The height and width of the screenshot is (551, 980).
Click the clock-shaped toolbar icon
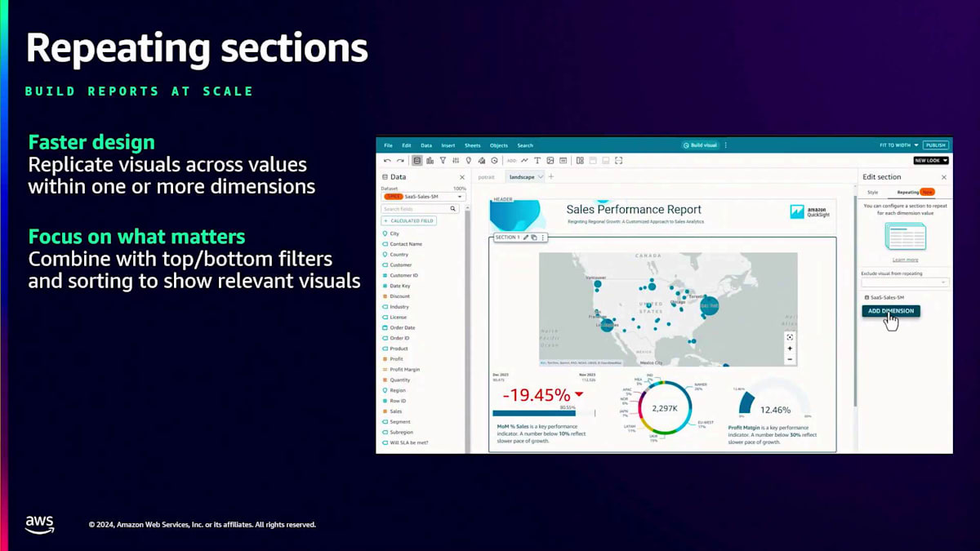point(494,161)
